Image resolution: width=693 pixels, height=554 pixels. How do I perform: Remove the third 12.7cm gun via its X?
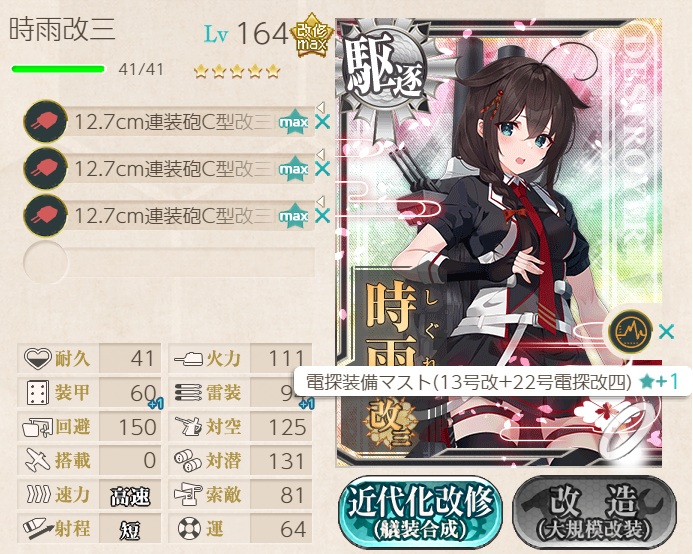pyautogui.click(x=323, y=216)
